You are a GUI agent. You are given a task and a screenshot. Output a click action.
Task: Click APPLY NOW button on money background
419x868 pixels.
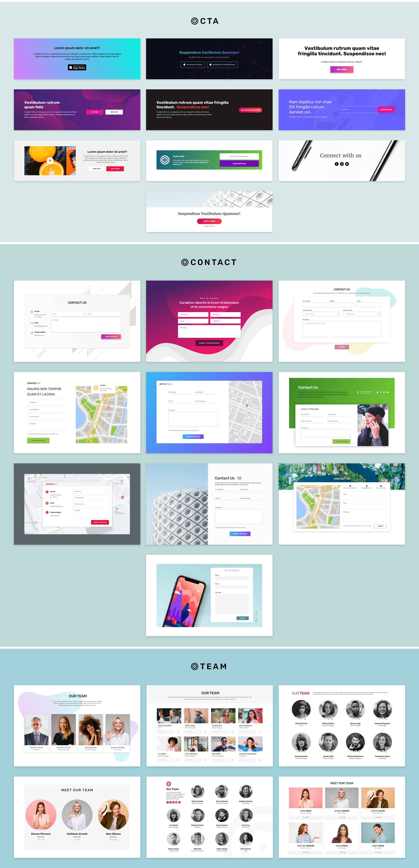(x=209, y=220)
